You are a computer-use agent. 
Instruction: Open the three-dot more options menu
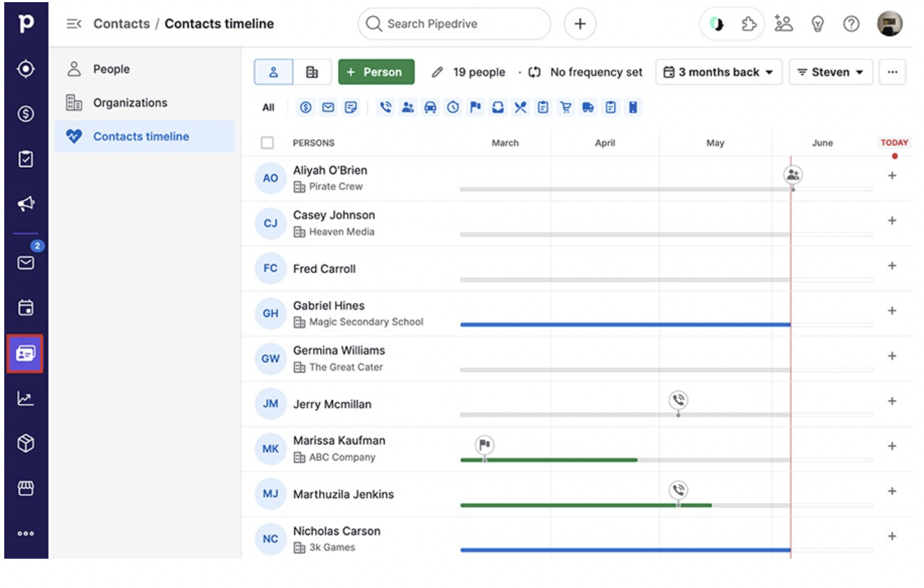point(892,72)
